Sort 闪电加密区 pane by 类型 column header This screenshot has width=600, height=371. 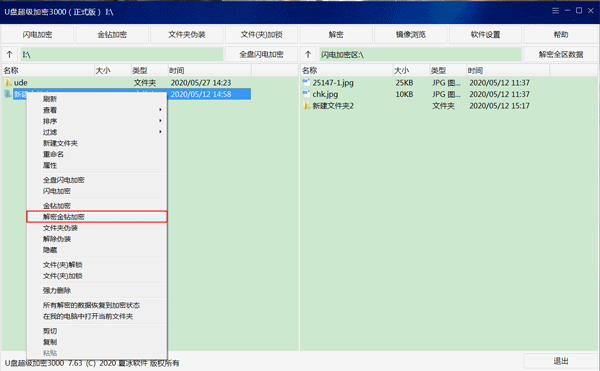click(448, 70)
